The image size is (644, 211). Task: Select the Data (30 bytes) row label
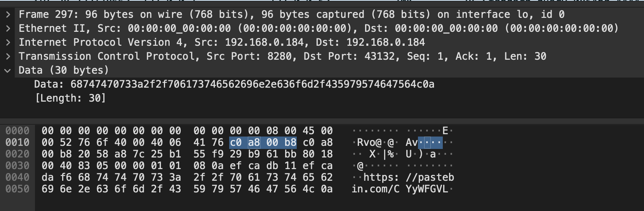(x=63, y=71)
